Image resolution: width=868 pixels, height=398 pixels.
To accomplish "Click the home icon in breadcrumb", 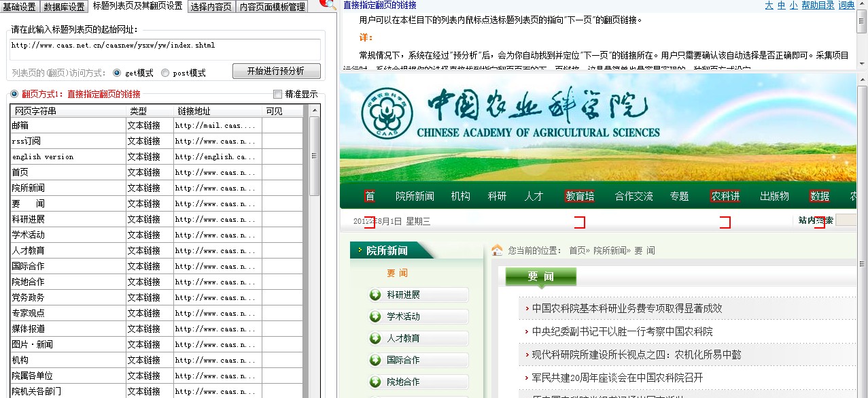I will tap(497, 250).
